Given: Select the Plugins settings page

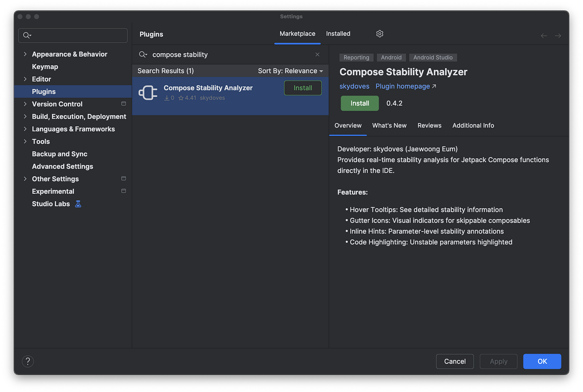Looking at the screenshot, I should 73,92.
